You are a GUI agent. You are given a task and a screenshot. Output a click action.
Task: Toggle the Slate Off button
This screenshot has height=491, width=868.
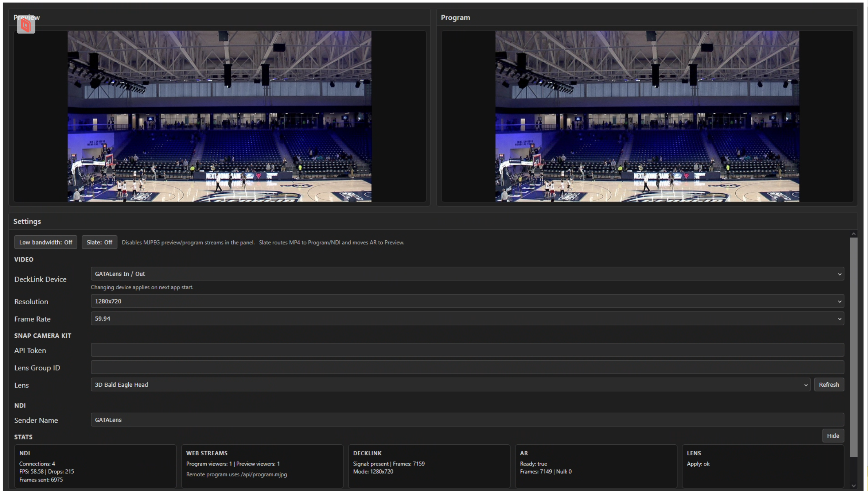(x=99, y=242)
